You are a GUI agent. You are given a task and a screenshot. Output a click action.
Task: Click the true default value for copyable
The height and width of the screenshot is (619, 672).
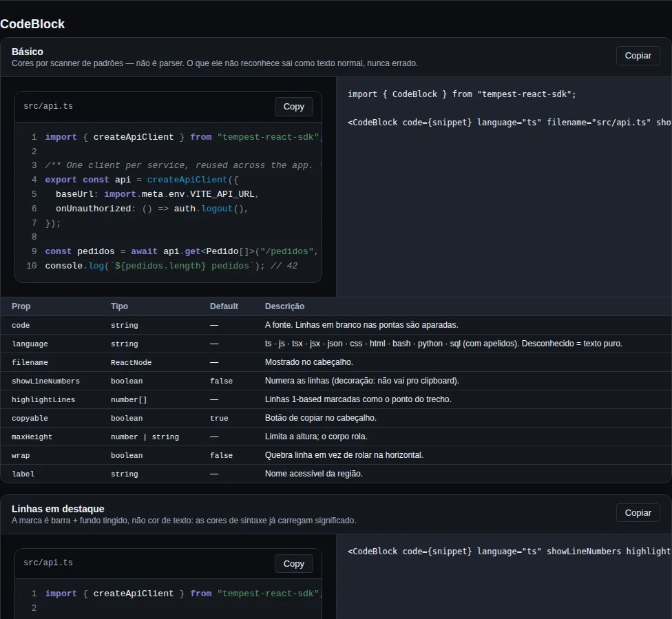[219, 419]
